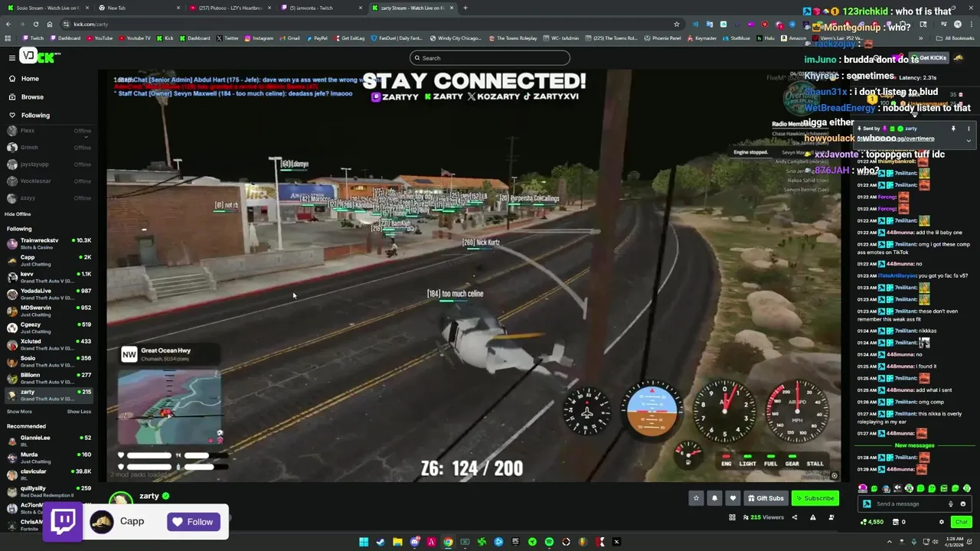Follow Capp on the Twitch overlay

click(x=194, y=522)
